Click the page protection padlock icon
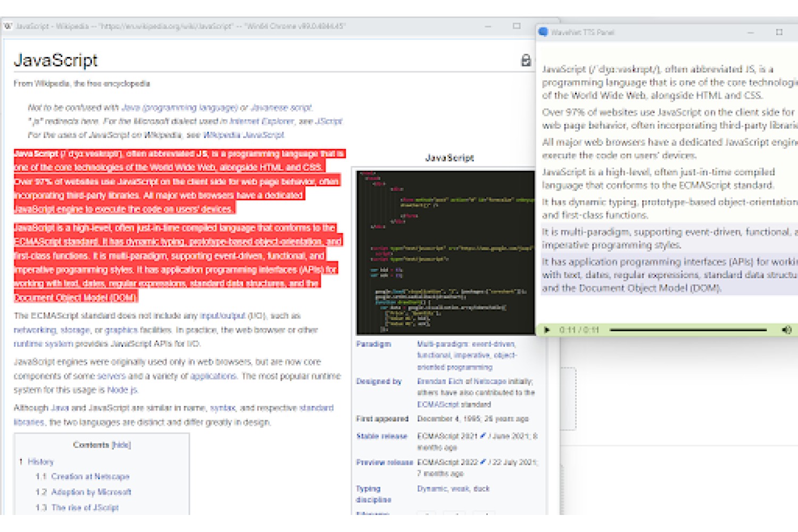Image resolution: width=798 pixels, height=532 pixels. coord(526,61)
